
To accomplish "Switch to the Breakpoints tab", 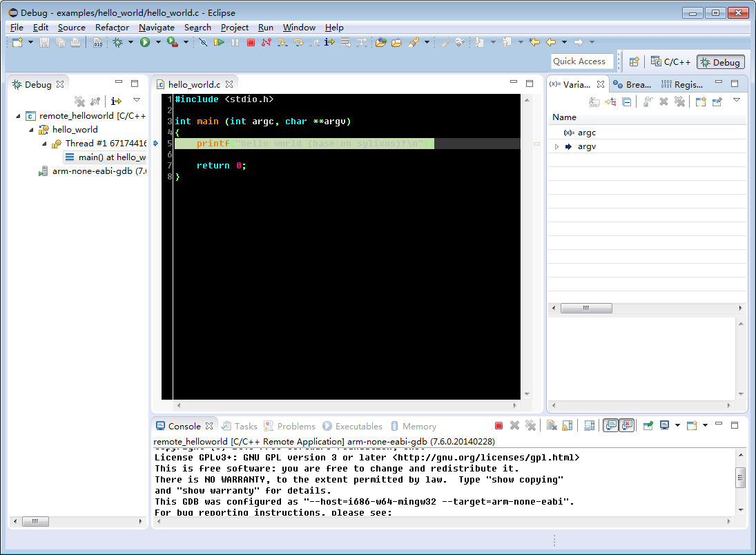I will click(x=632, y=84).
